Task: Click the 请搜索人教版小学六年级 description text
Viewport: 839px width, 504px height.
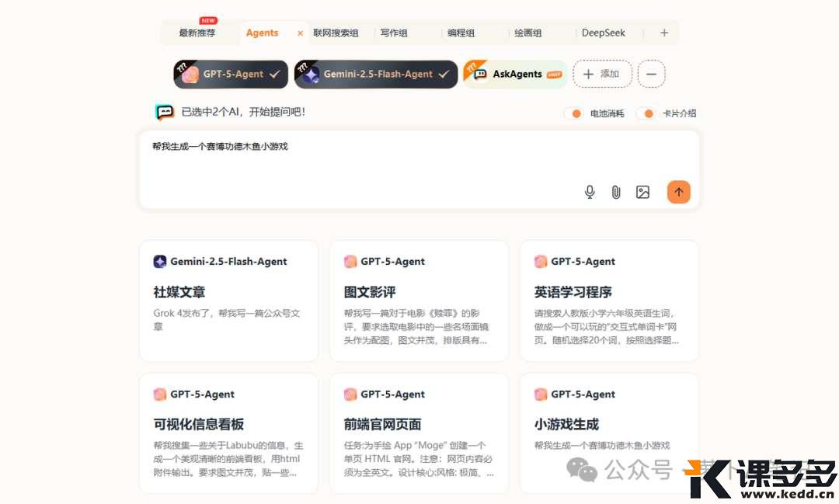Action: point(606,326)
